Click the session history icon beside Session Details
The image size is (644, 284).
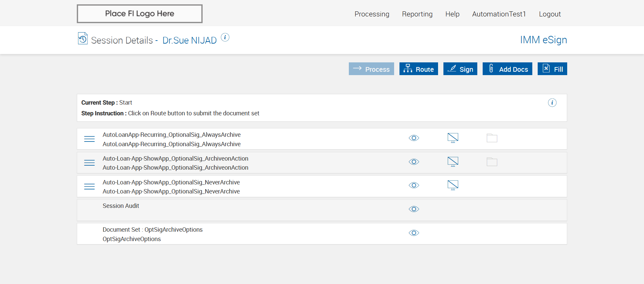pyautogui.click(x=83, y=39)
